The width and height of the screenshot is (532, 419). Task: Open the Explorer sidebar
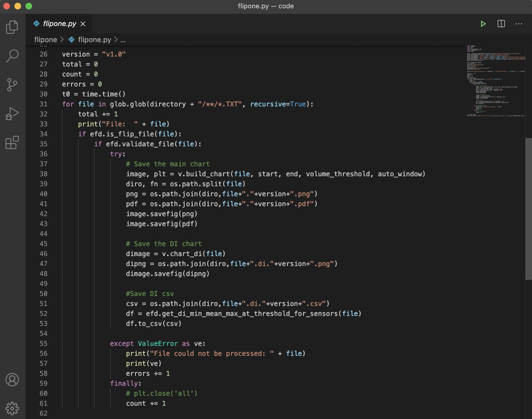pyautogui.click(x=12, y=27)
